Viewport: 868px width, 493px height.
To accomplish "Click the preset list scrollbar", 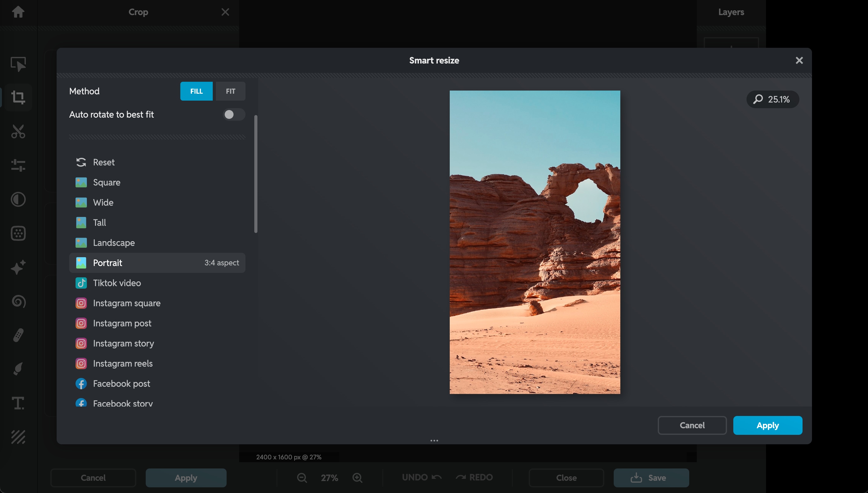I will [256, 174].
